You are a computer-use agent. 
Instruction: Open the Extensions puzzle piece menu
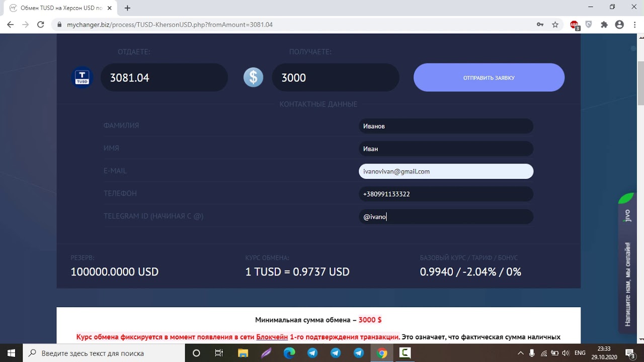(x=604, y=24)
